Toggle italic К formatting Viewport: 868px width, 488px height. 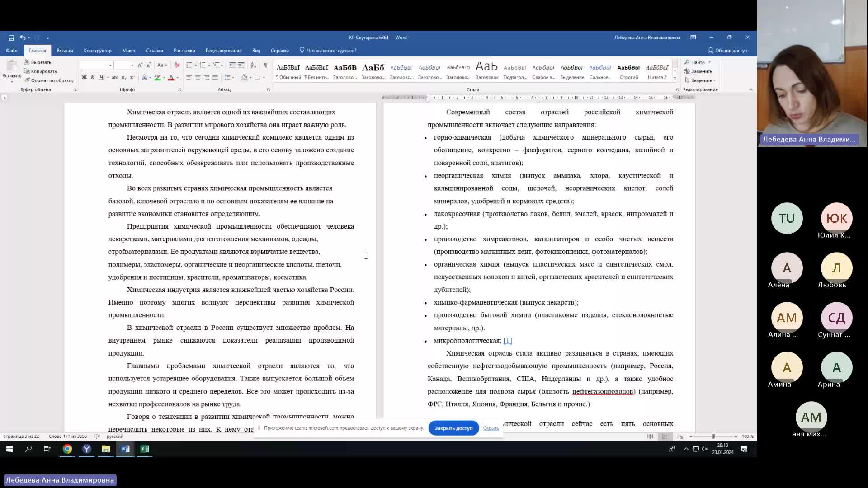coord(93,78)
